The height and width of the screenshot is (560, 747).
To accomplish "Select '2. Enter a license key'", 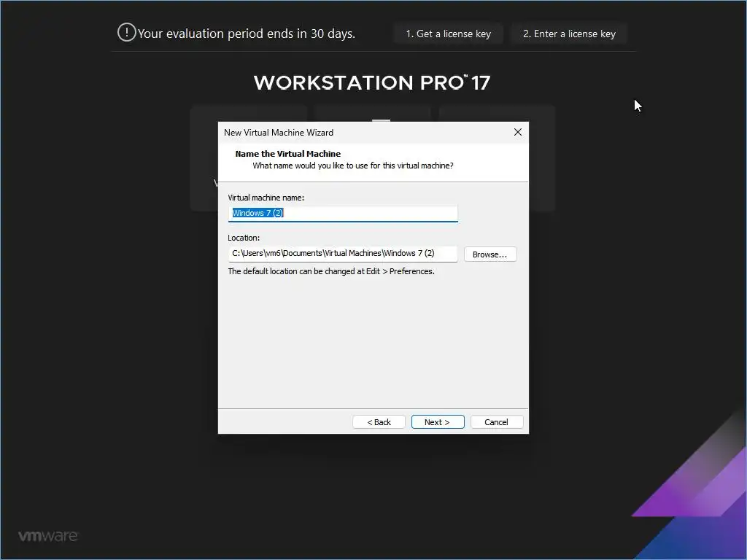I will point(569,34).
